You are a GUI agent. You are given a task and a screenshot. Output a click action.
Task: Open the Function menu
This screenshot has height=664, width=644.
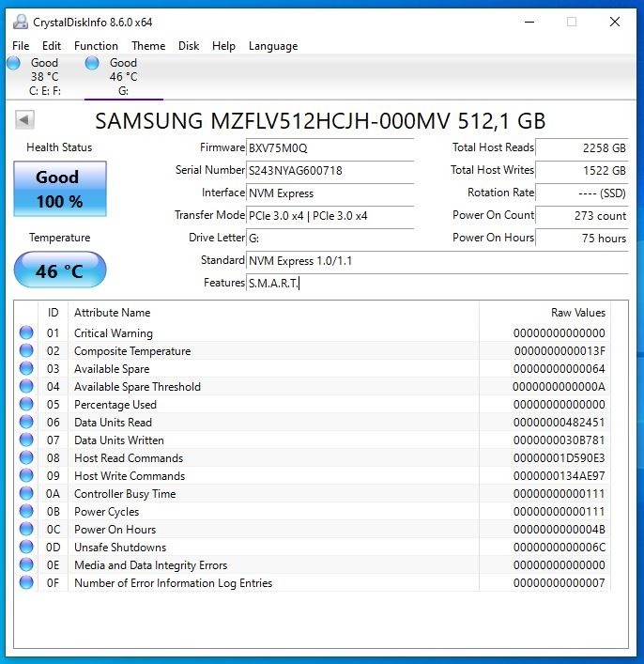click(96, 46)
